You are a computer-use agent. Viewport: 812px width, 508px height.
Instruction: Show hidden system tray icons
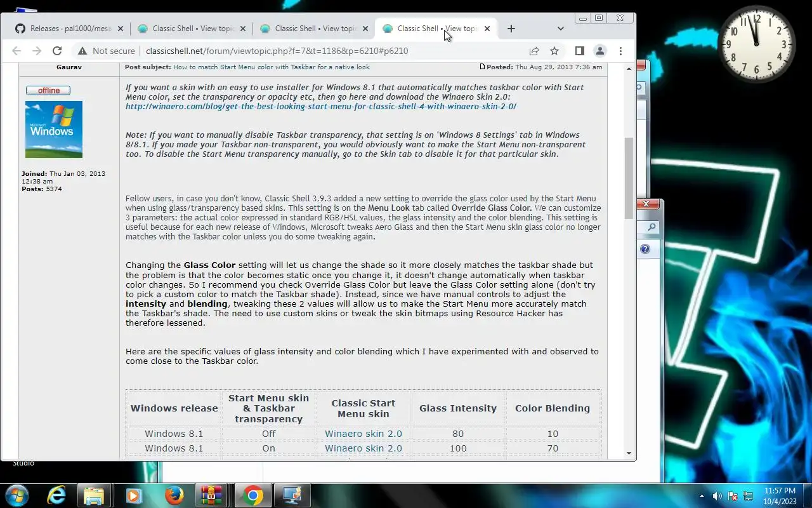click(x=702, y=496)
